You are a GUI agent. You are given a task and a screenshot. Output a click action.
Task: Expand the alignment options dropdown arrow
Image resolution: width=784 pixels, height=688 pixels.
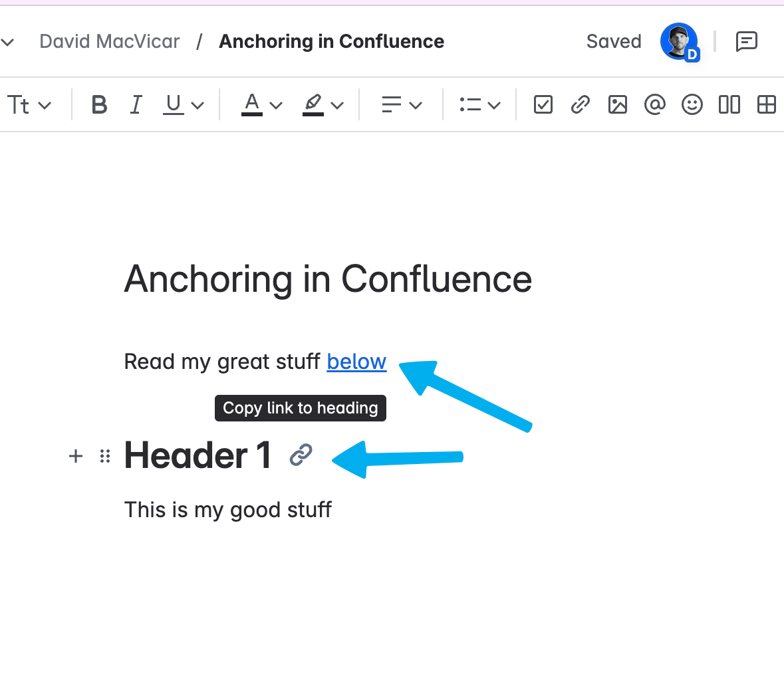(416, 106)
